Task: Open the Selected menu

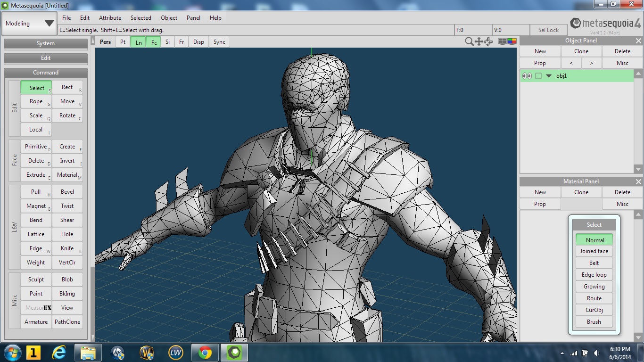Action: pyautogui.click(x=140, y=18)
